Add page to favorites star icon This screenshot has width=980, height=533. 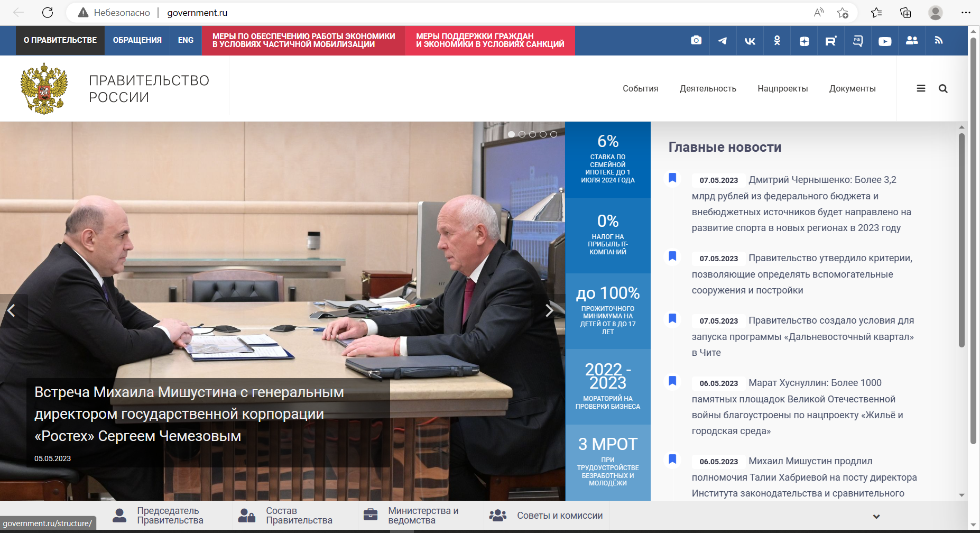click(x=843, y=13)
